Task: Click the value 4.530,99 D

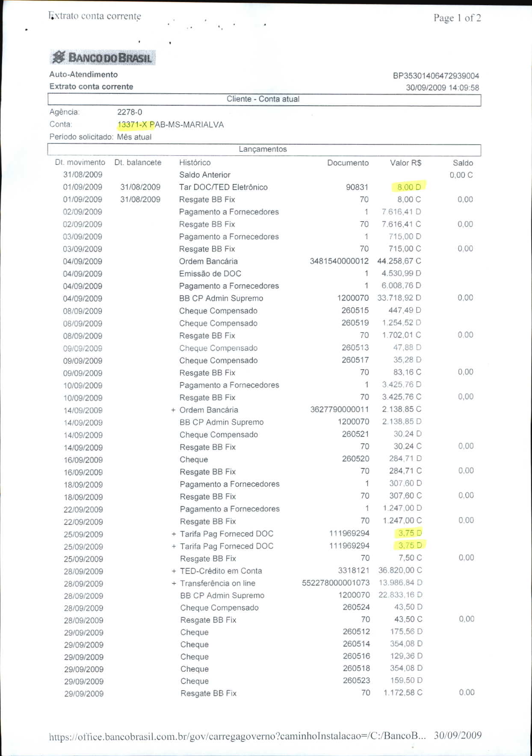Action: [401, 273]
